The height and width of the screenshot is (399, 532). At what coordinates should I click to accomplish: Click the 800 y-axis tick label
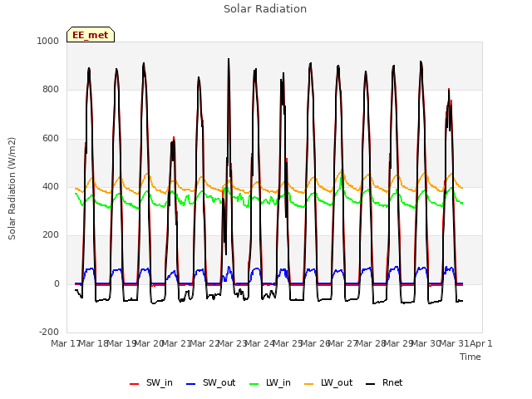pyautogui.click(x=51, y=90)
